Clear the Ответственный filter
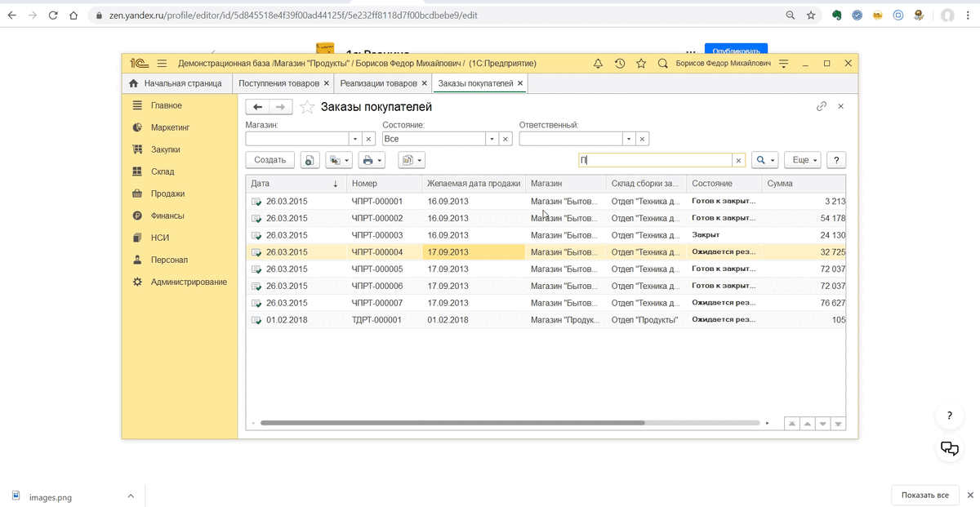Screen dimensions: 980x507 [x=643, y=139]
